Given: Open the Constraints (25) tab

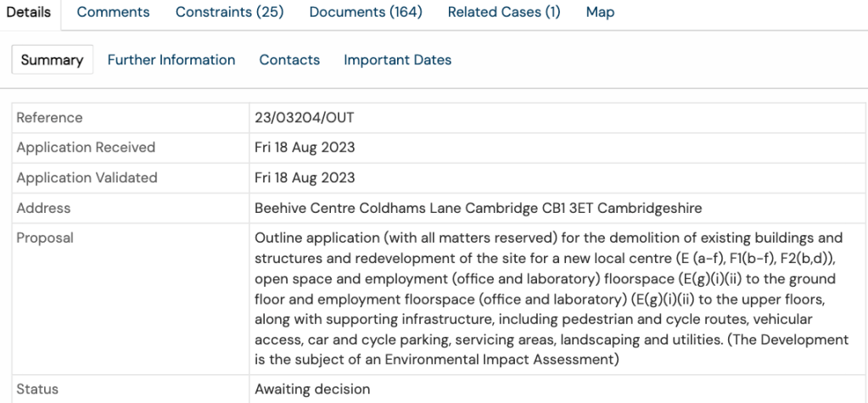Looking at the screenshot, I should (x=229, y=13).
